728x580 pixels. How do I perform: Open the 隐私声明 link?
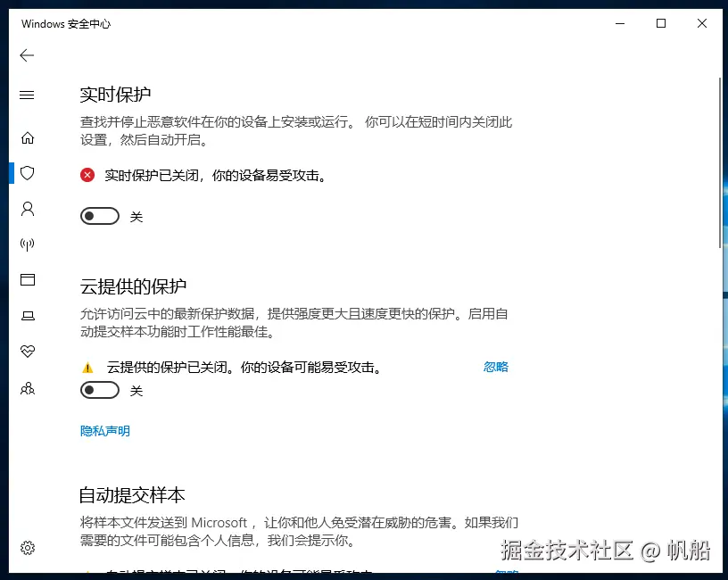(105, 431)
